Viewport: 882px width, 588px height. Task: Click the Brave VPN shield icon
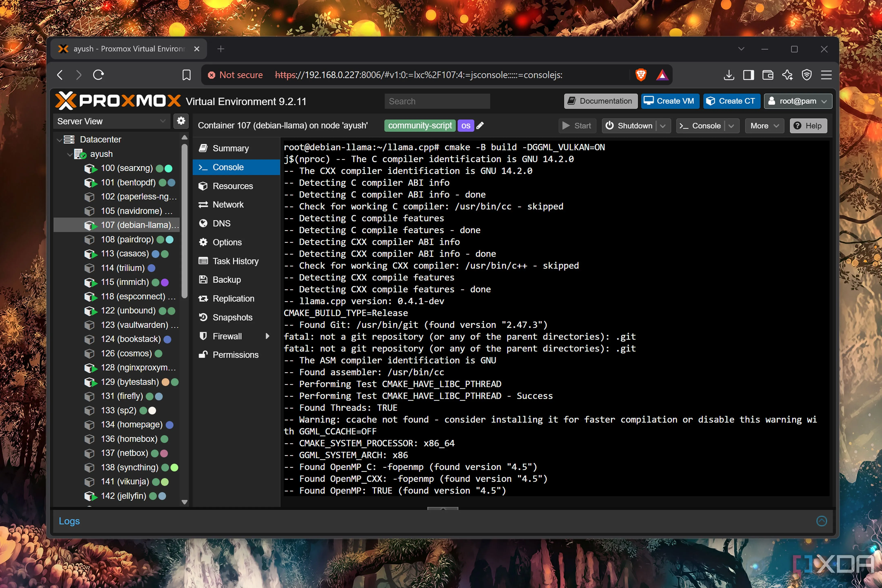807,75
